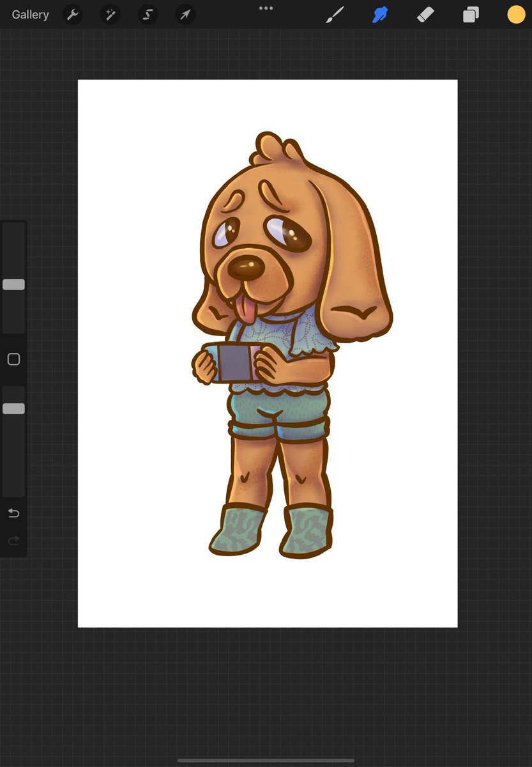The width and height of the screenshot is (532, 767).
Task: Open the Actions wrench menu
Action: 73,15
